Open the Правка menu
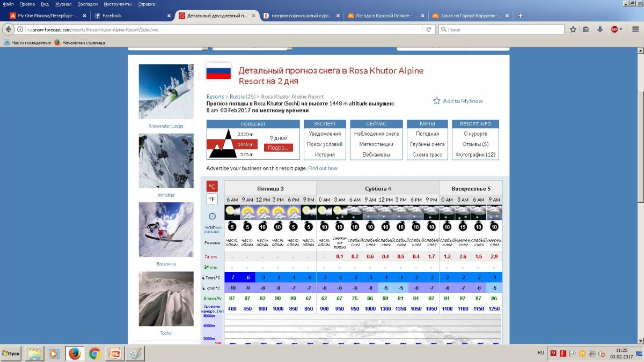 pyautogui.click(x=27, y=4)
